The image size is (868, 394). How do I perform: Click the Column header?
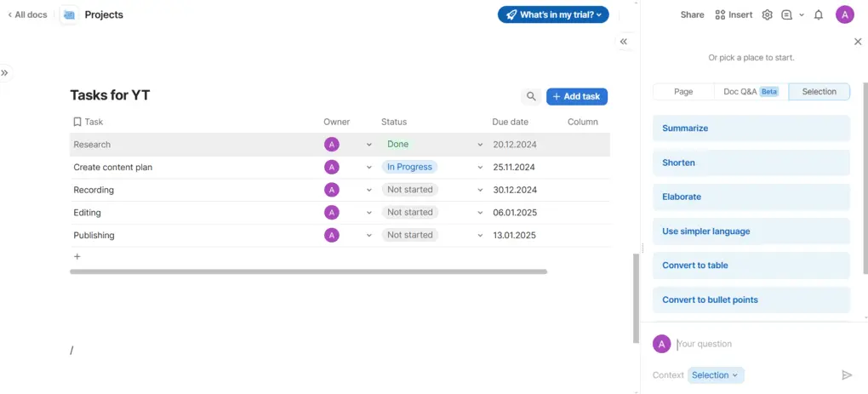point(583,122)
